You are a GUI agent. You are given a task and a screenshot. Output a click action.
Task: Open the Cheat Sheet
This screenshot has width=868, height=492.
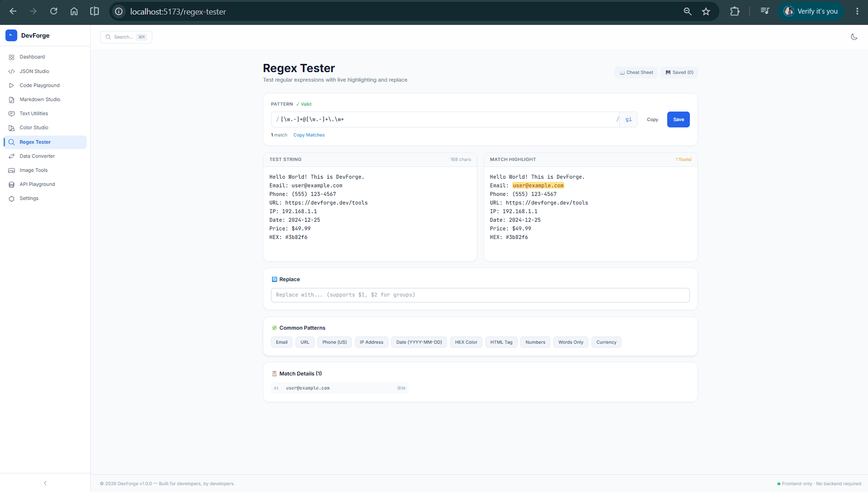pyautogui.click(x=636, y=73)
